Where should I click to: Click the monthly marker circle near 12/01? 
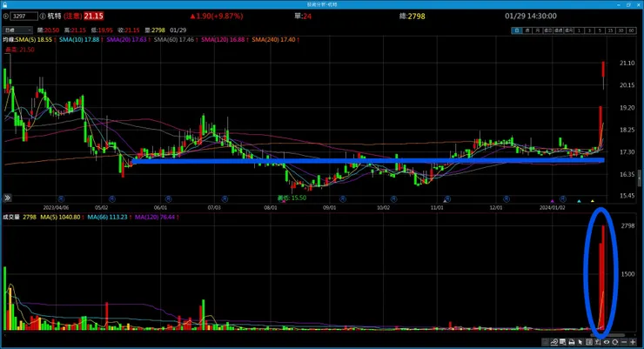[x=506, y=199]
